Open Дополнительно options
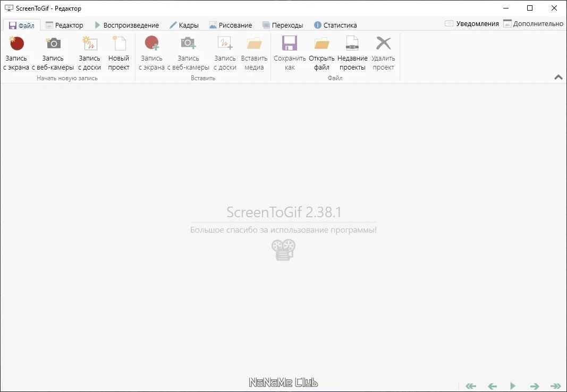The width and height of the screenshot is (567, 392). (534, 24)
